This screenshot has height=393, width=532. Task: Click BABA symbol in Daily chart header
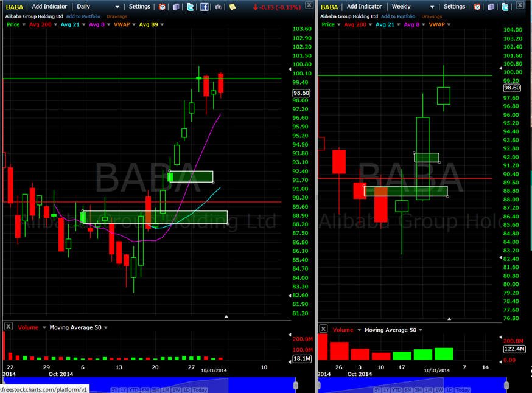(15, 7)
